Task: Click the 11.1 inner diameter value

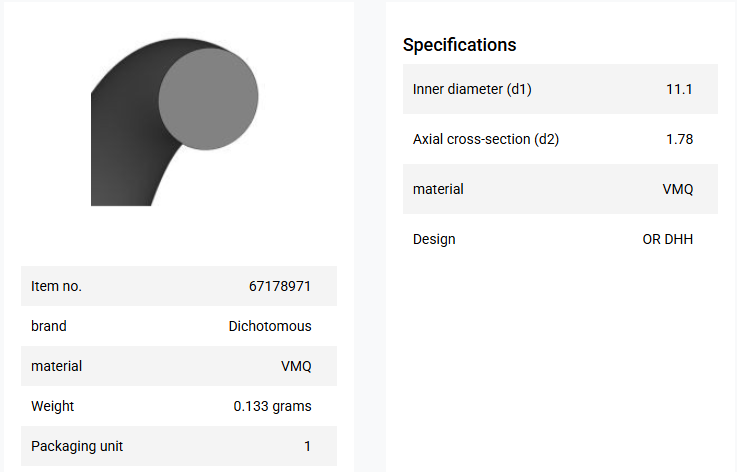Action: [x=679, y=89]
